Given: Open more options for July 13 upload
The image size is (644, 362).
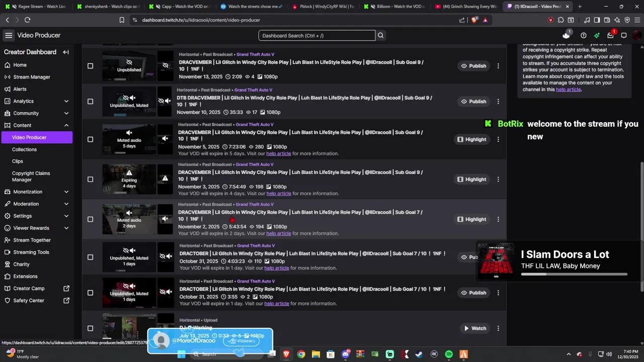Looking at the screenshot, I should click(498, 328).
